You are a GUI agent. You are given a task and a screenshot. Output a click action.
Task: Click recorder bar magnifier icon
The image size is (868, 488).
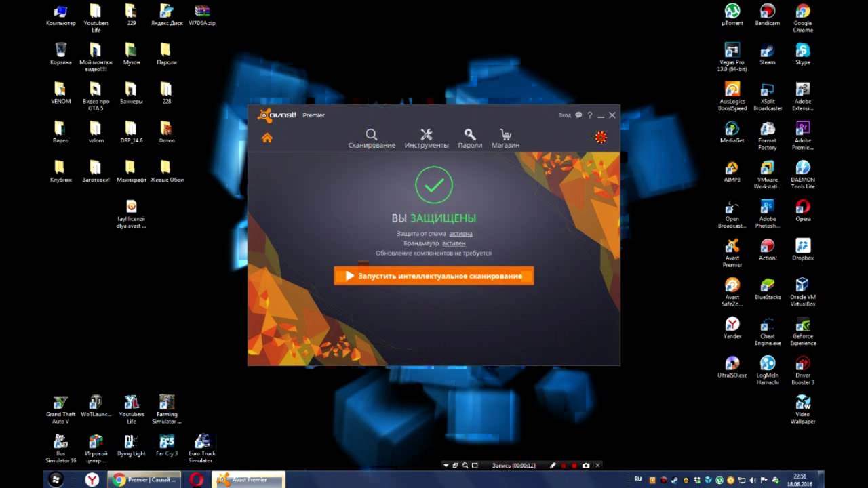(x=465, y=466)
